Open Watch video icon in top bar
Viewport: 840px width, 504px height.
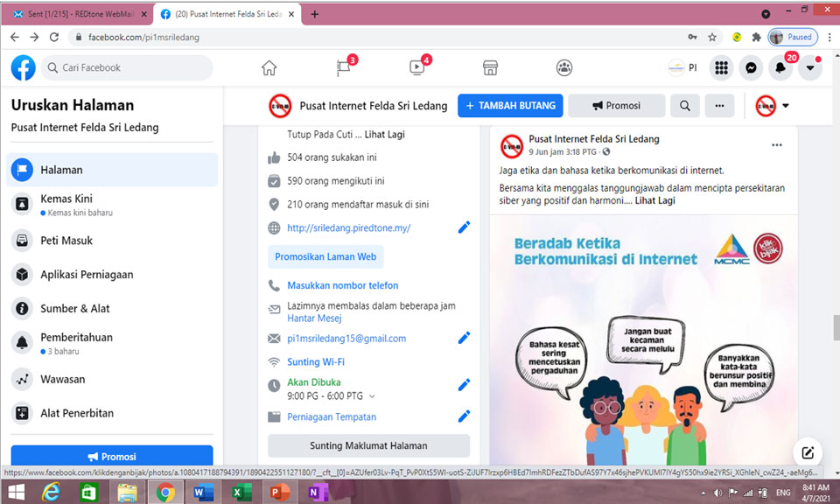[416, 68]
